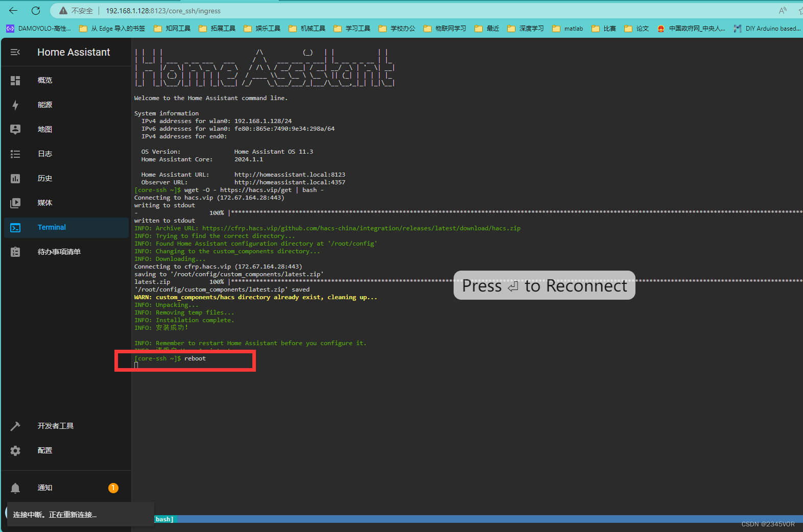Click the browser address bar URL
803x532 pixels.
[163, 11]
